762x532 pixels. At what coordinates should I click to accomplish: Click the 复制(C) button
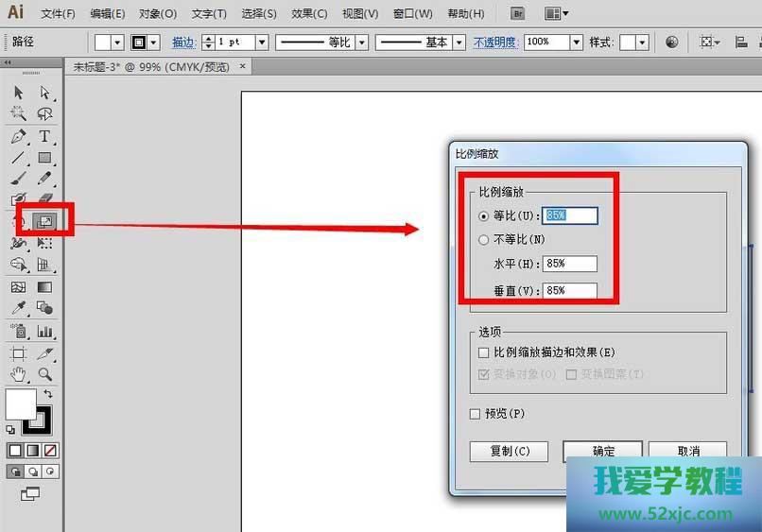(509, 452)
